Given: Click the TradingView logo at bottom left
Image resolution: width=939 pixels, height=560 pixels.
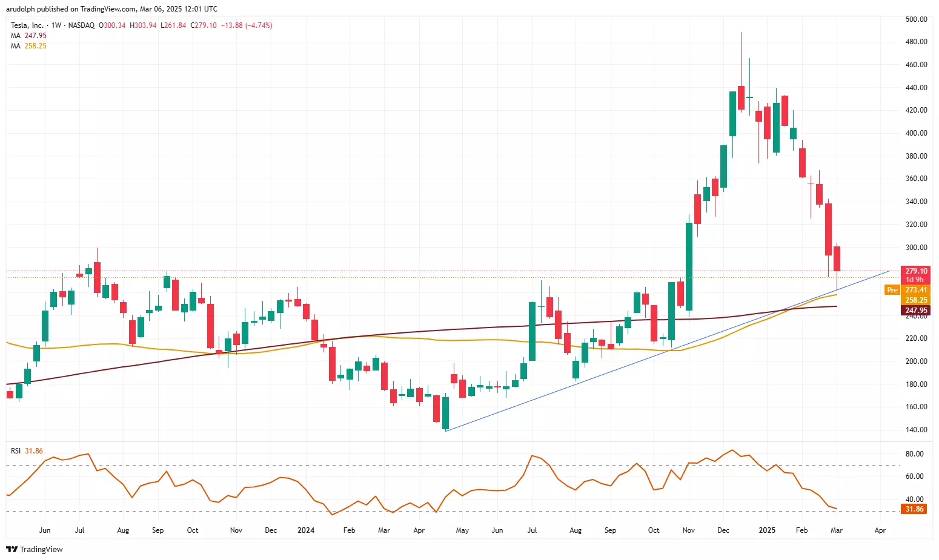Looking at the screenshot, I should tap(35, 549).
